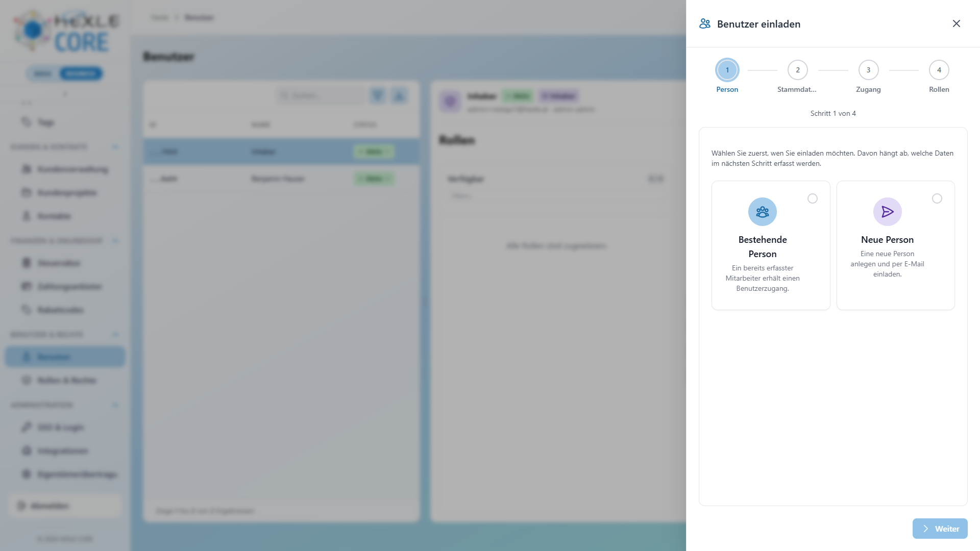Go to step 3 Zugang circle

[868, 70]
